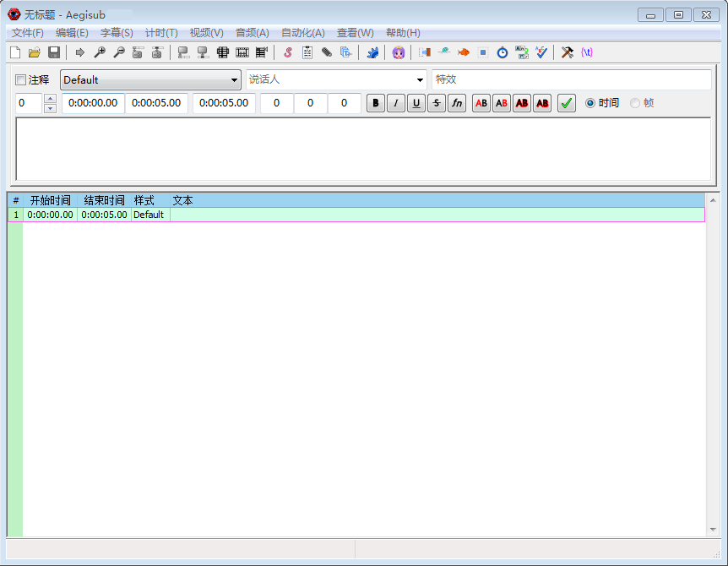Select the 时间 radio button

point(590,103)
